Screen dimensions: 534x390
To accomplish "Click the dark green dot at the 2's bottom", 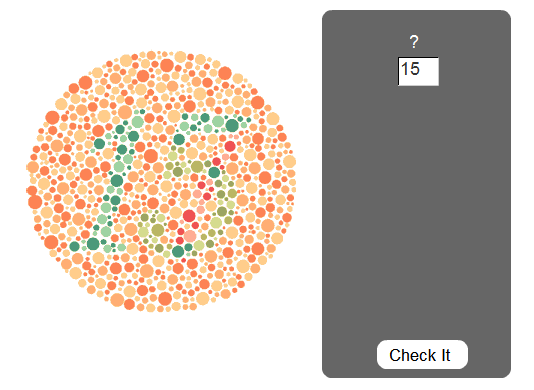I will tap(178, 251).
